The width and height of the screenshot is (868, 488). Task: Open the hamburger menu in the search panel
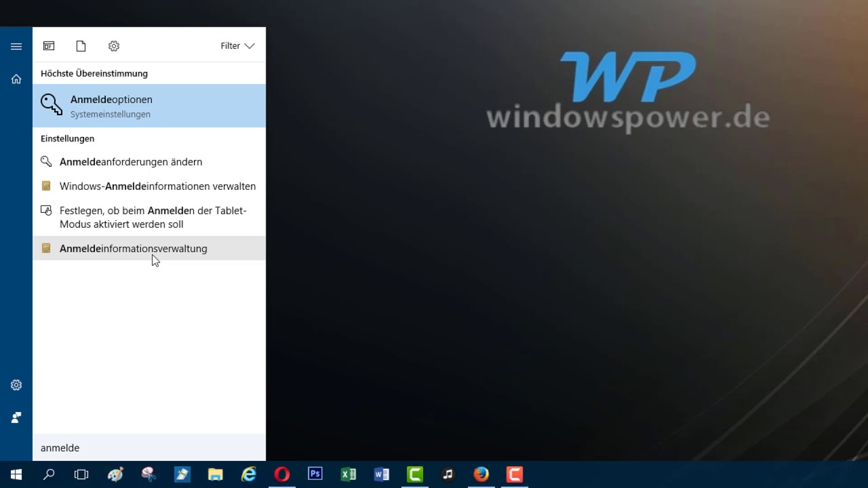click(16, 46)
